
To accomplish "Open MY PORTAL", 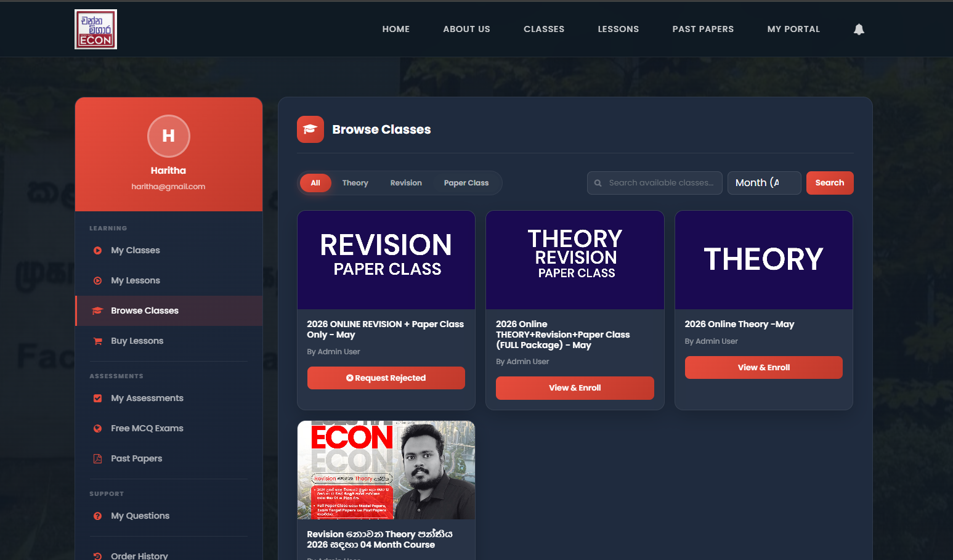I will [793, 29].
